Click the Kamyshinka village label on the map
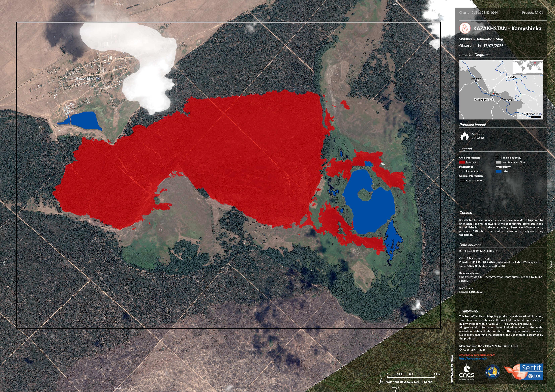Screen dimensions: 555x392 [x=84, y=79]
